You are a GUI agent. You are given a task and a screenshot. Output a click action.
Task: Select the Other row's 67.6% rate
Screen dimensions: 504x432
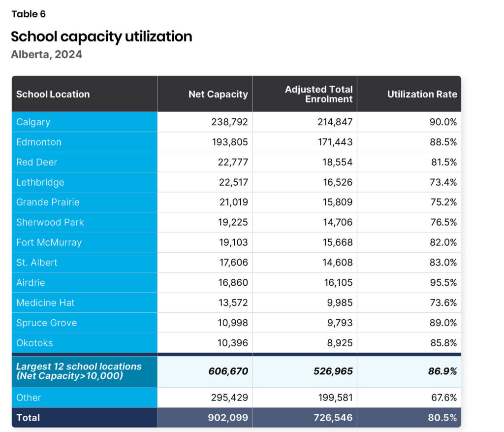pyautogui.click(x=442, y=398)
